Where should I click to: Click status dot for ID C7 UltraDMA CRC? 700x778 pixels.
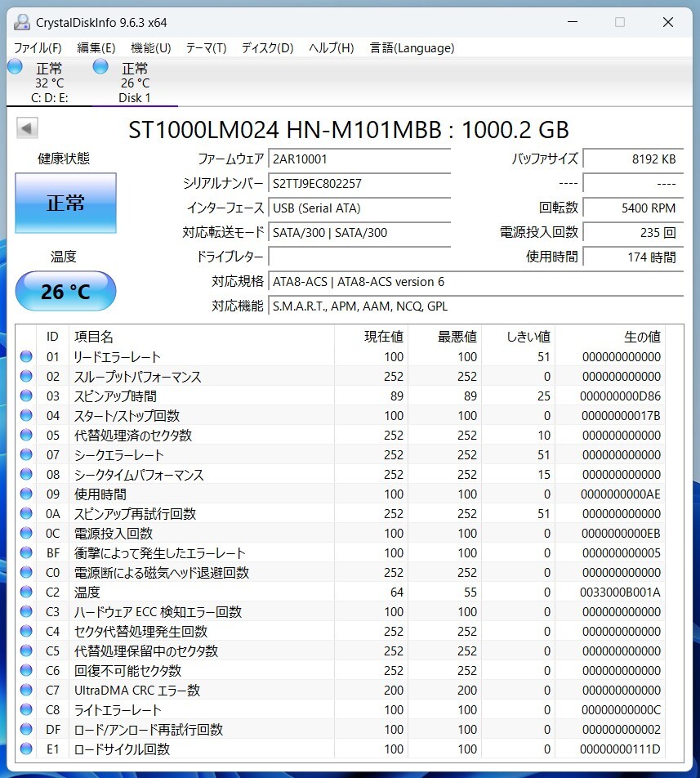click(x=26, y=690)
